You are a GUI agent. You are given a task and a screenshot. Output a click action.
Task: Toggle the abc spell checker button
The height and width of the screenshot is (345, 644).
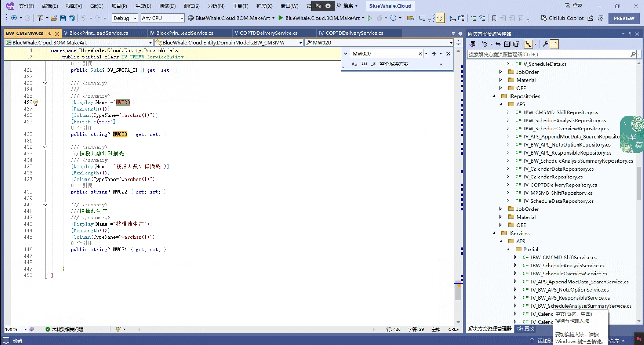440,18
